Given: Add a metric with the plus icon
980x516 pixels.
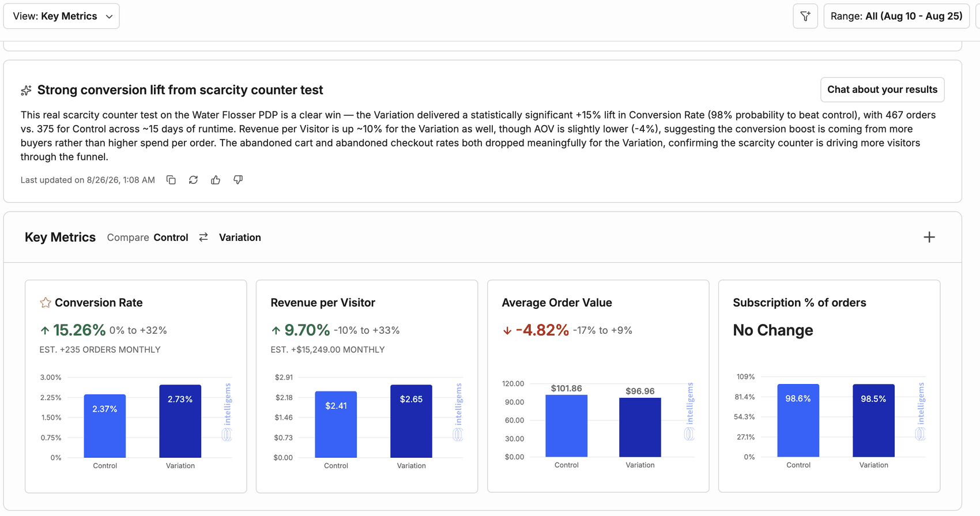Looking at the screenshot, I should pos(929,237).
